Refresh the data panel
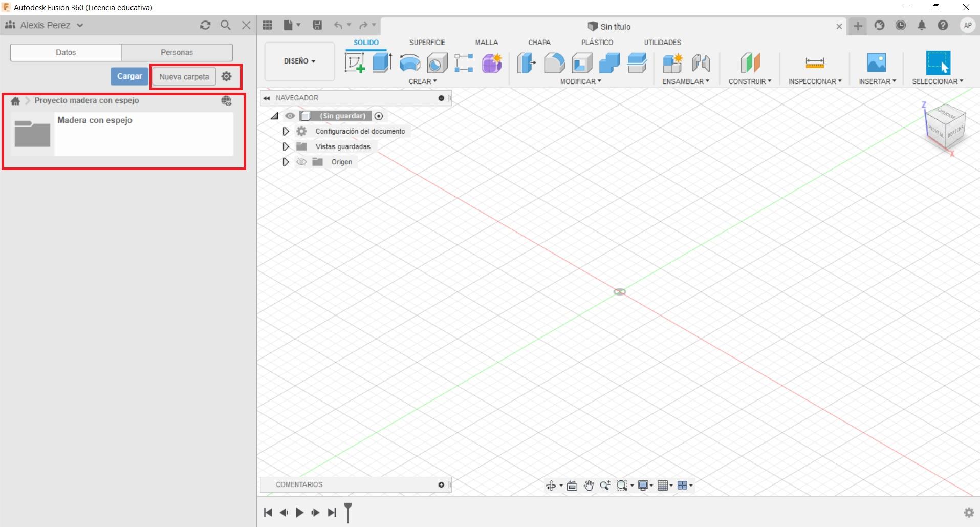The image size is (980, 527). [x=205, y=25]
